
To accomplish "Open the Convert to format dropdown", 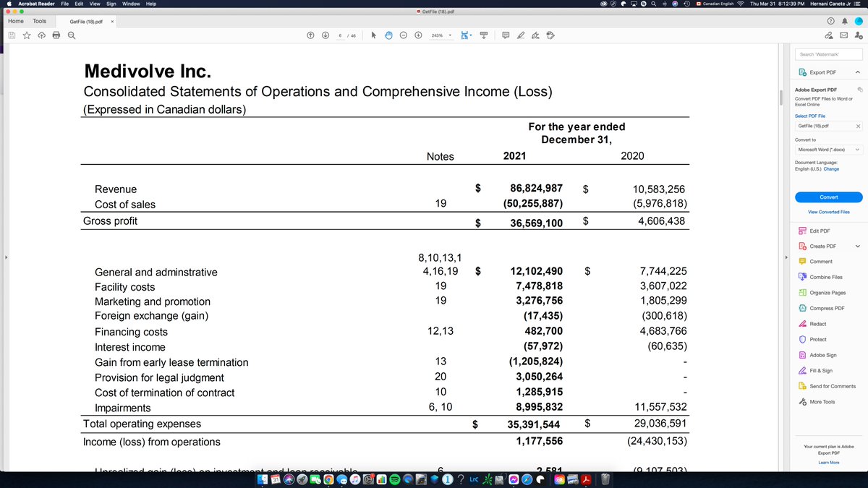I will (828, 150).
